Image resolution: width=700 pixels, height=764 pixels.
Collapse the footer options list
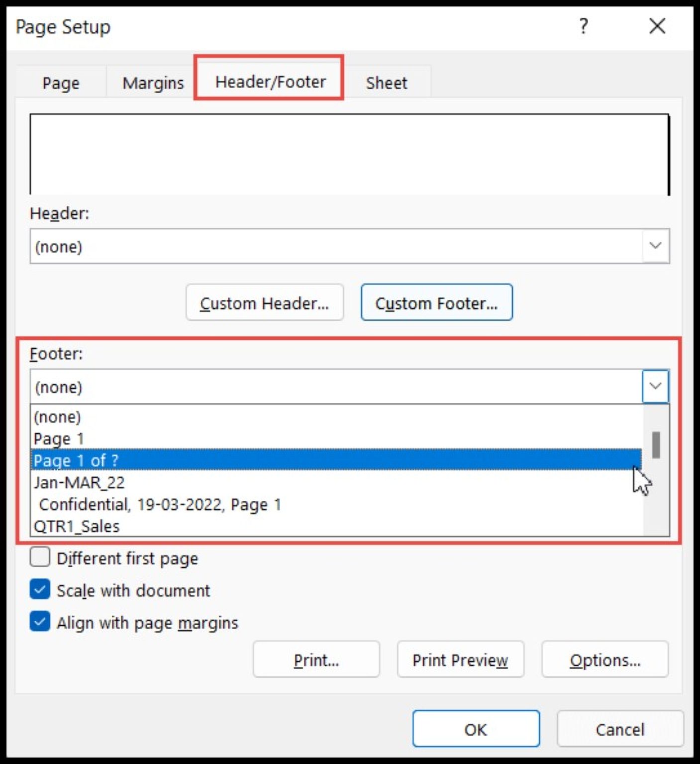pos(655,386)
